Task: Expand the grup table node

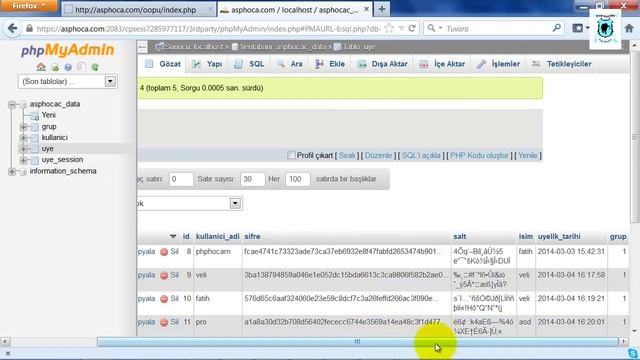Action: pos(24,127)
